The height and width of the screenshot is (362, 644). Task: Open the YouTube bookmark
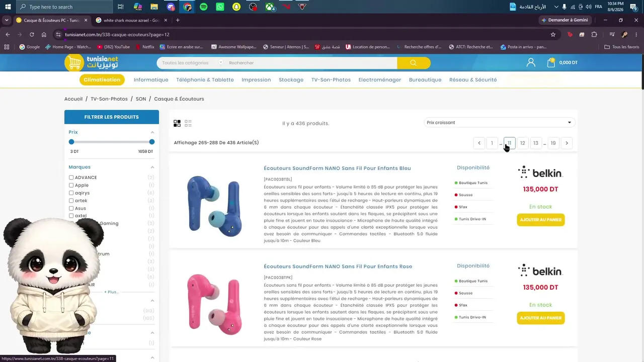point(113,47)
